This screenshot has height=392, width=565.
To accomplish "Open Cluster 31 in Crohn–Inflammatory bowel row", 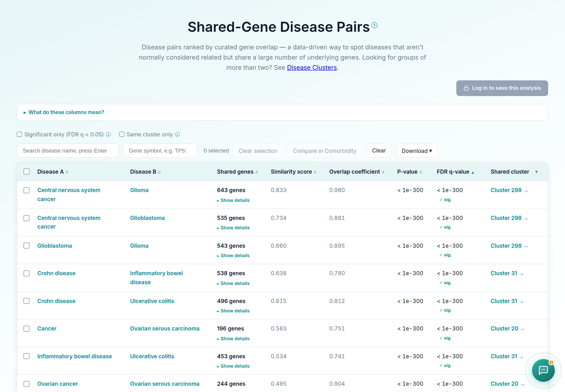I will click(x=507, y=273).
